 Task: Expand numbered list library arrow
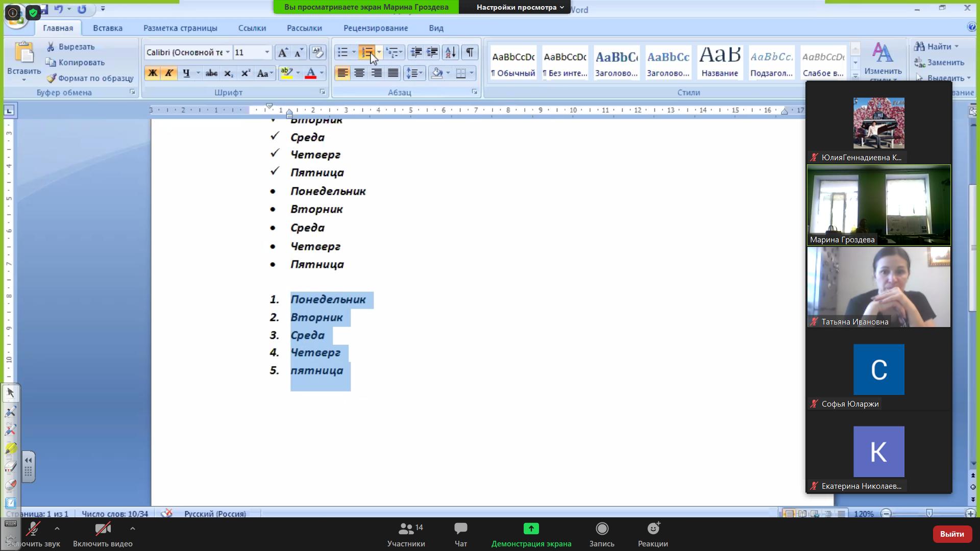click(379, 52)
